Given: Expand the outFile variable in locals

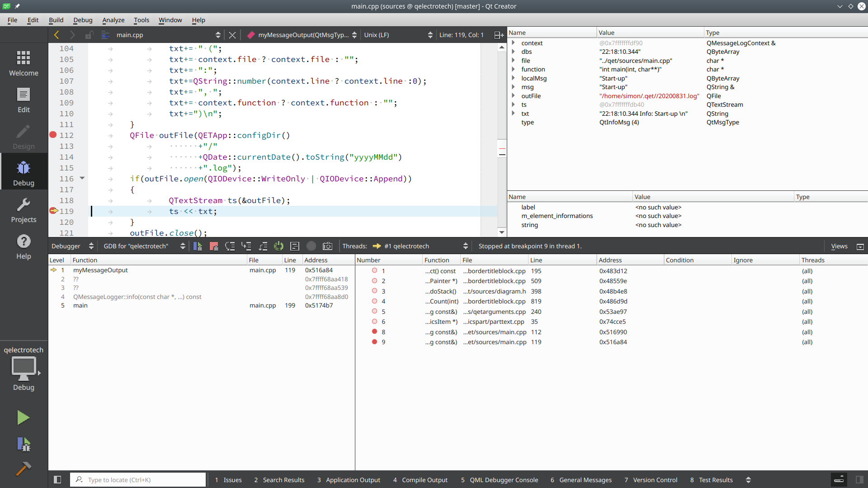Looking at the screenshot, I should (513, 96).
